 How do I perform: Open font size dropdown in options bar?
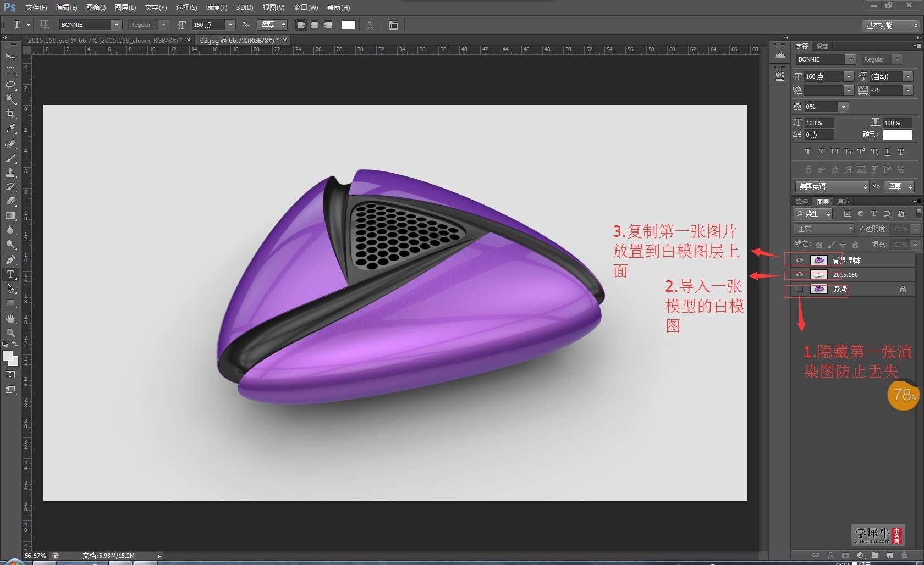[x=230, y=25]
